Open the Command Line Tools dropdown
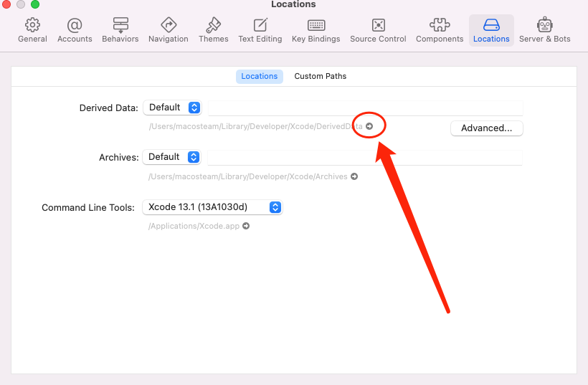 (x=212, y=207)
